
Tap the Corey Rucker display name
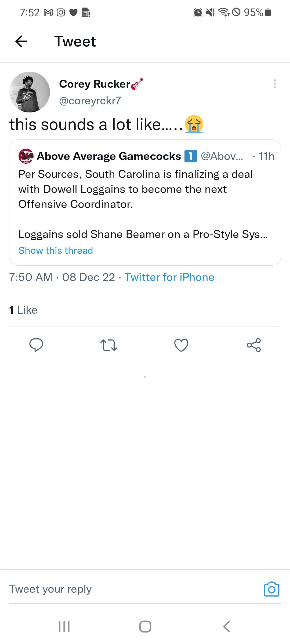pyautogui.click(x=95, y=84)
